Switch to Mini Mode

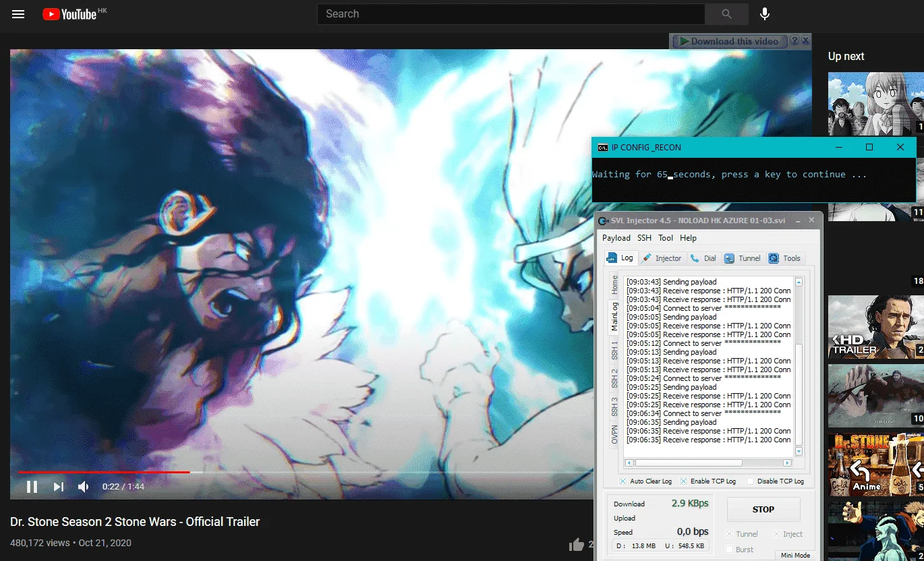795,556
